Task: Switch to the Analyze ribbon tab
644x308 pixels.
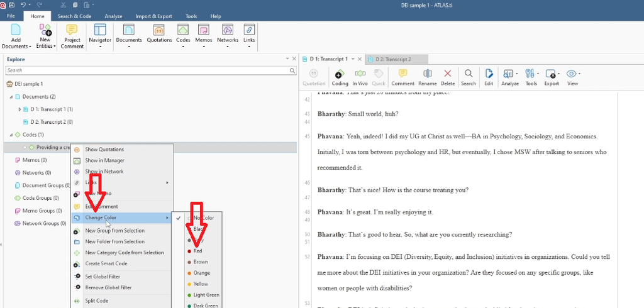Action: pyautogui.click(x=113, y=16)
